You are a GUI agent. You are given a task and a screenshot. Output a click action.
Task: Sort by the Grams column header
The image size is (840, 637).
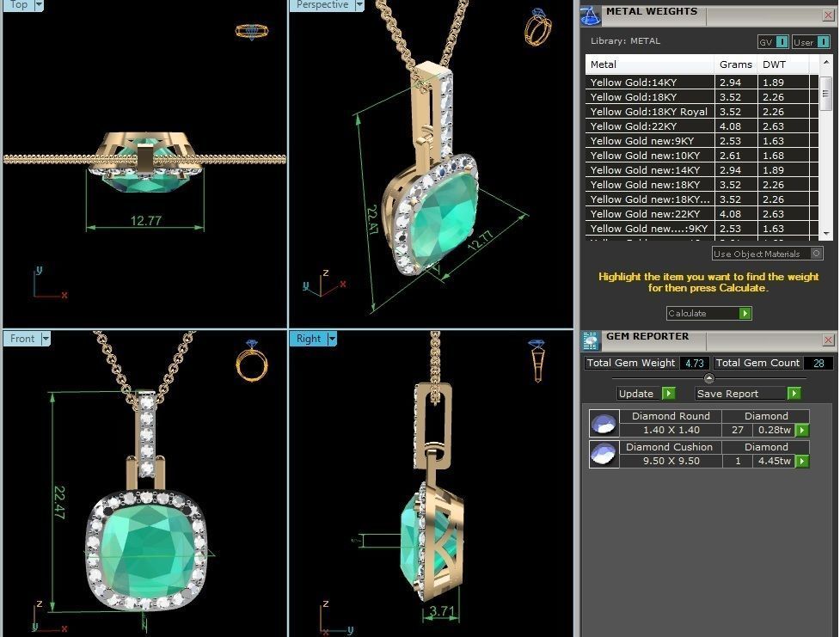pyautogui.click(x=735, y=64)
